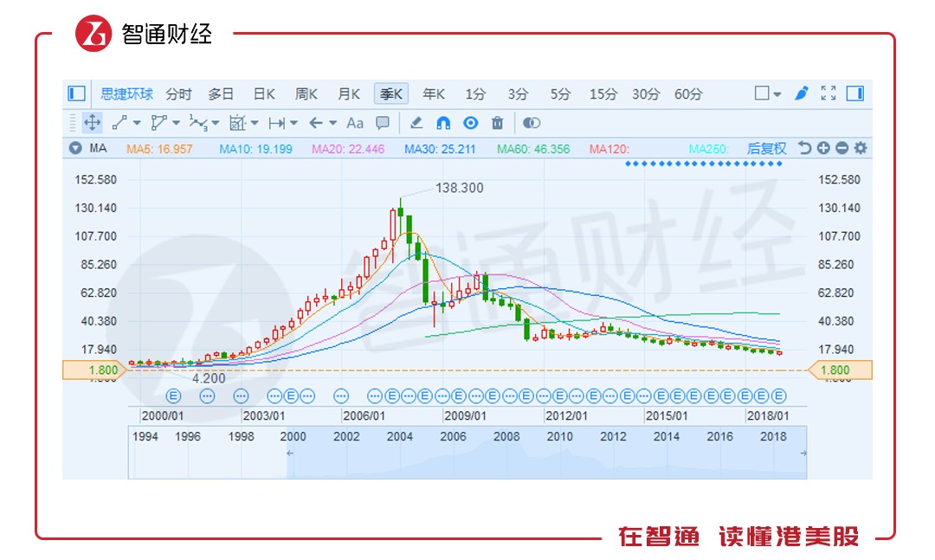Switch to 月K monthly chart tab
935x560 pixels.
(348, 94)
